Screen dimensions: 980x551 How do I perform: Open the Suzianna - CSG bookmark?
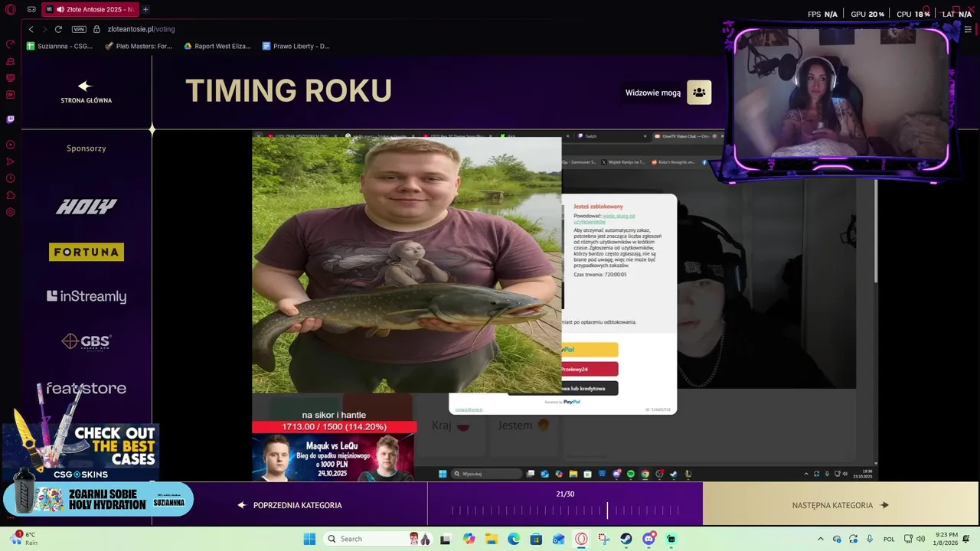(60, 46)
